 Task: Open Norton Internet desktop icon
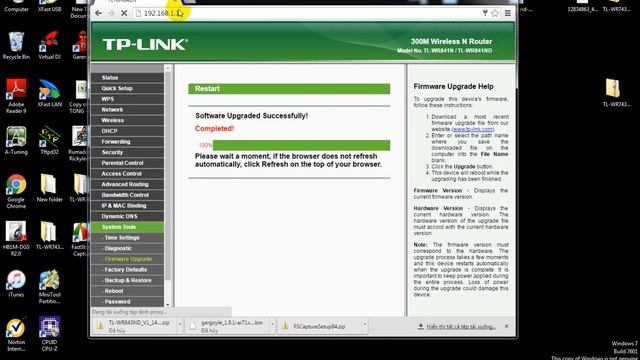[16, 335]
